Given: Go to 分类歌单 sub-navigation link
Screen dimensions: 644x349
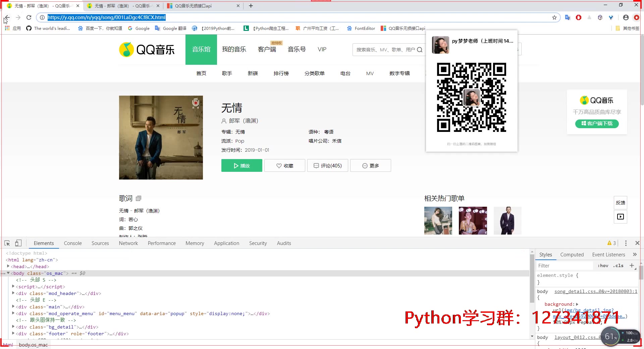Looking at the screenshot, I should pyautogui.click(x=315, y=73).
